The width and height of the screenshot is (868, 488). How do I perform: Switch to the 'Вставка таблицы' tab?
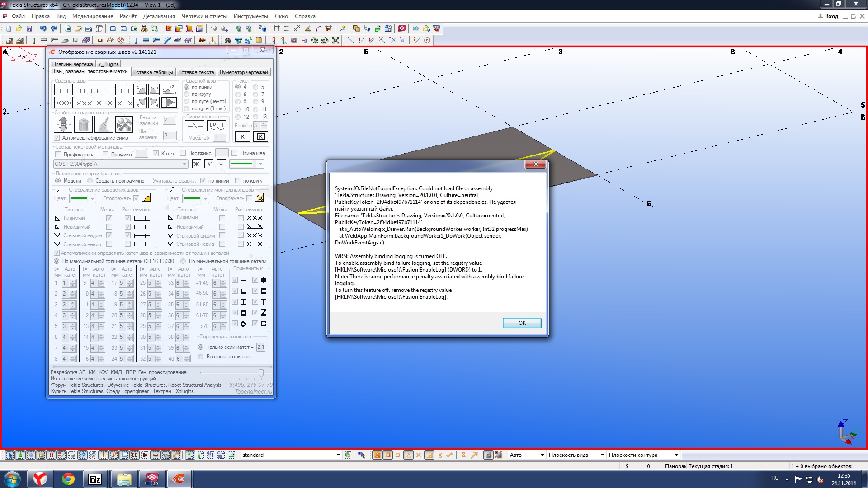click(153, 72)
